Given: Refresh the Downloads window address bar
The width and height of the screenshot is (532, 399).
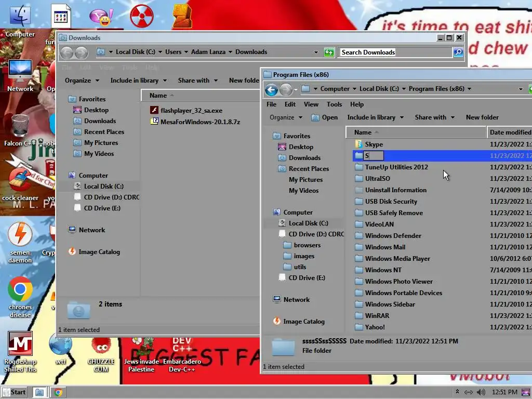Looking at the screenshot, I should [x=329, y=52].
